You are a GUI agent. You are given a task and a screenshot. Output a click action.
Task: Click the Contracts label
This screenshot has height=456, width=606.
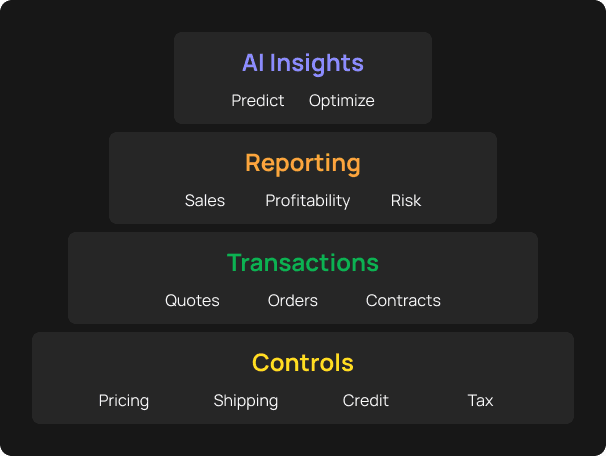coord(403,301)
